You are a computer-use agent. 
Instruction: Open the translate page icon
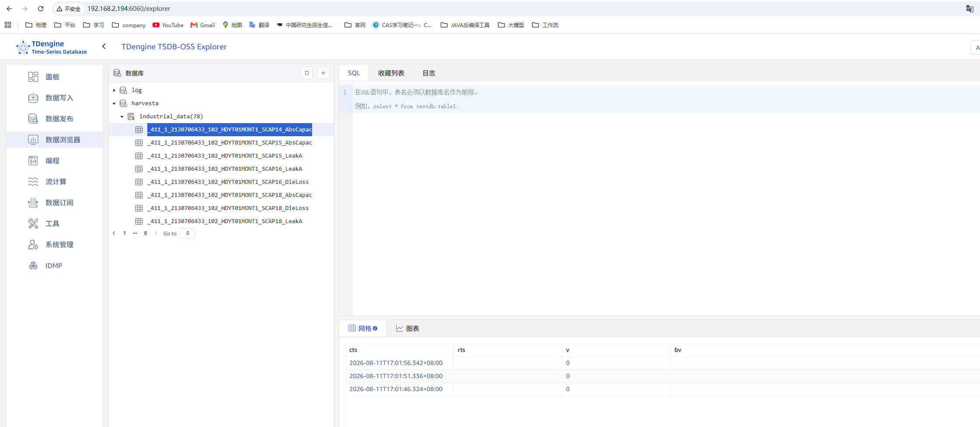(x=970, y=9)
